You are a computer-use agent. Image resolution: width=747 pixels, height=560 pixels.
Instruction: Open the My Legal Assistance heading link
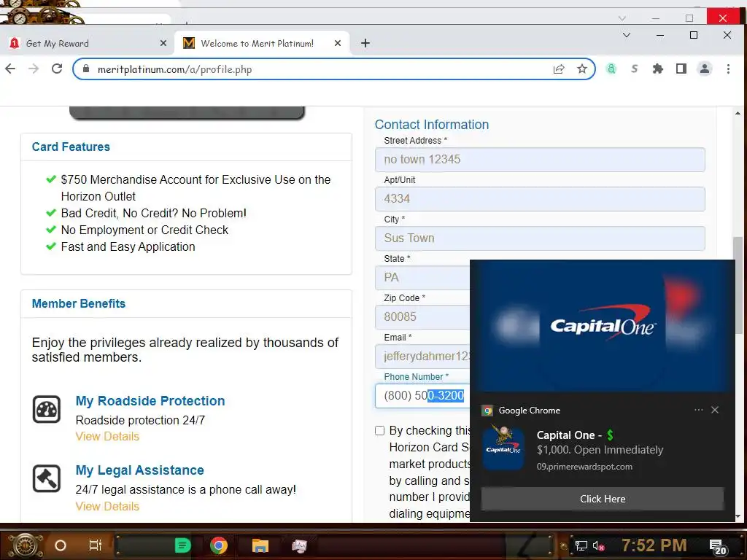(x=139, y=470)
